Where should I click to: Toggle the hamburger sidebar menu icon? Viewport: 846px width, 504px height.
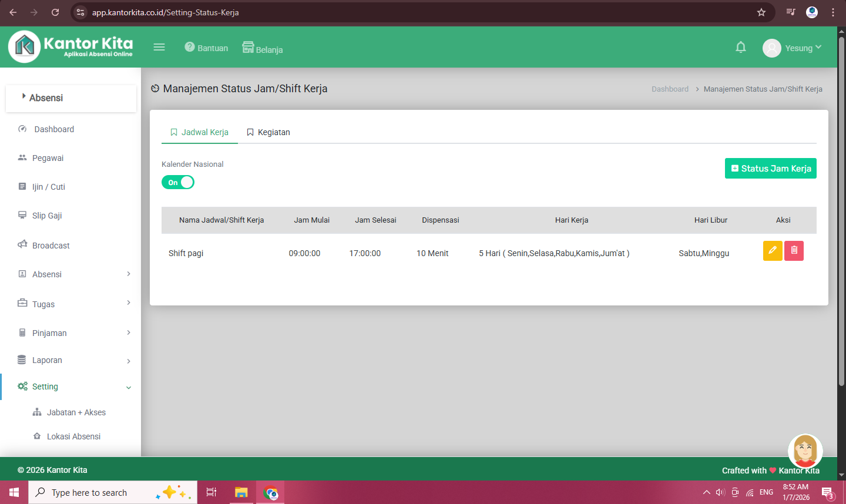coord(159,48)
